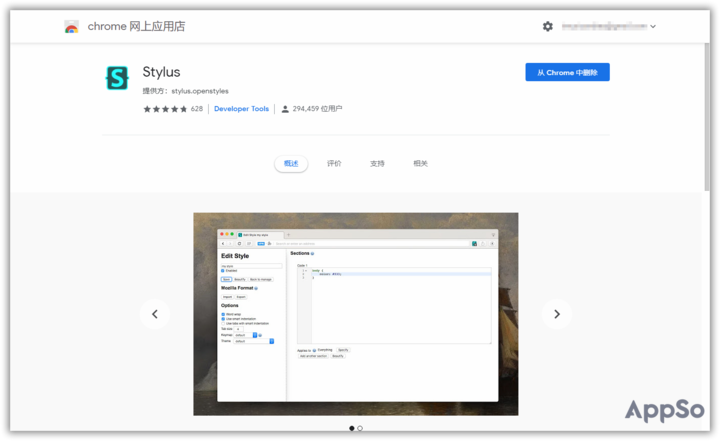Select the first carousel dot
This screenshot has height=441, width=720.
(x=352, y=428)
